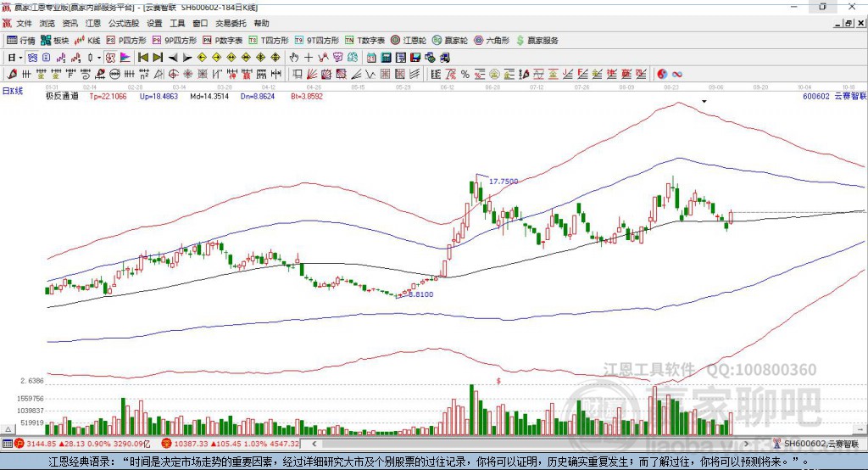Viewport: 868px width, 470px height.
Task: Open the 江恩 menu
Action: pos(93,23)
